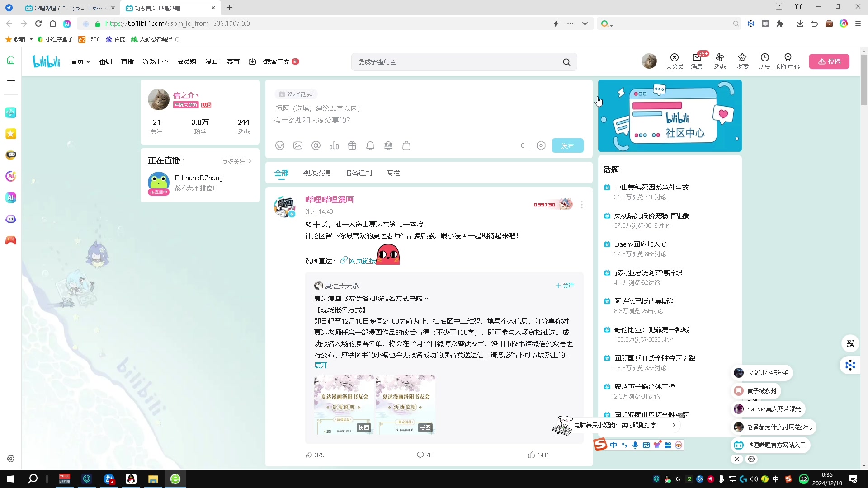The image size is (868, 488).
Task: Click the 发布 publish button
Action: tap(568, 145)
